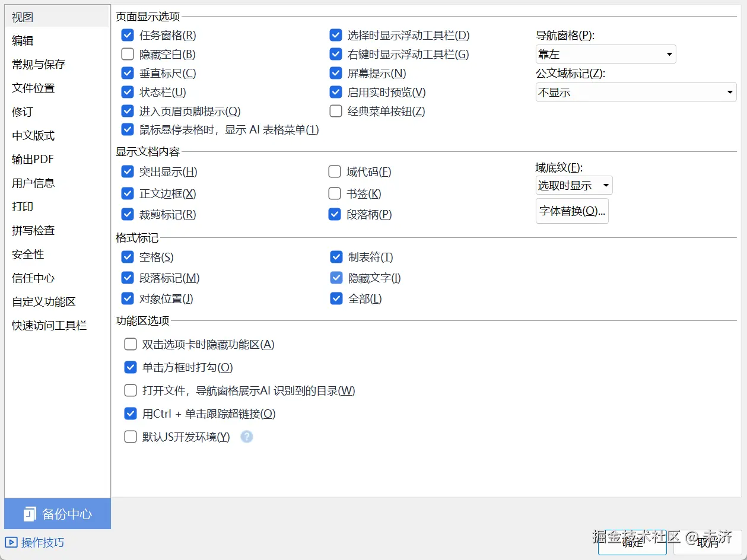
Task: Open the 备份中心 backup center
Action: click(x=58, y=514)
